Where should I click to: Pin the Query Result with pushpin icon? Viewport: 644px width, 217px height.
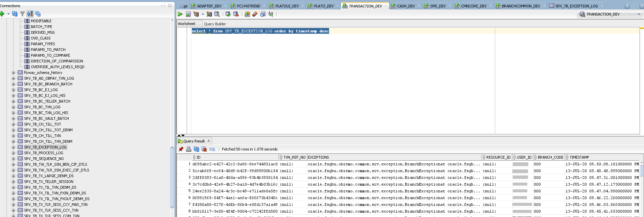click(181, 149)
